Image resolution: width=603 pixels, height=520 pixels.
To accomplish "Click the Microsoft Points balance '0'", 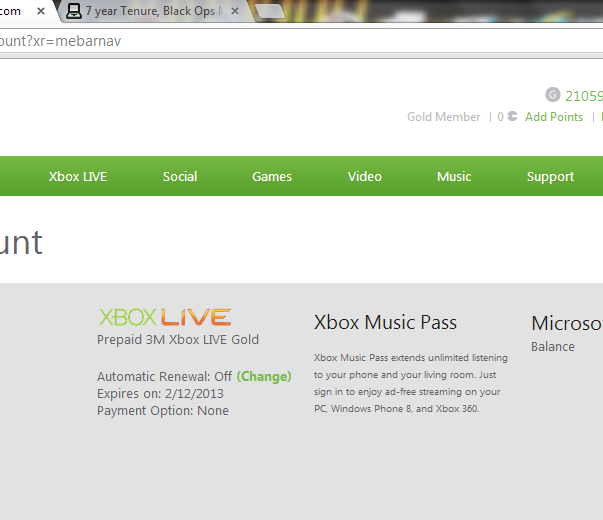I will [500, 117].
